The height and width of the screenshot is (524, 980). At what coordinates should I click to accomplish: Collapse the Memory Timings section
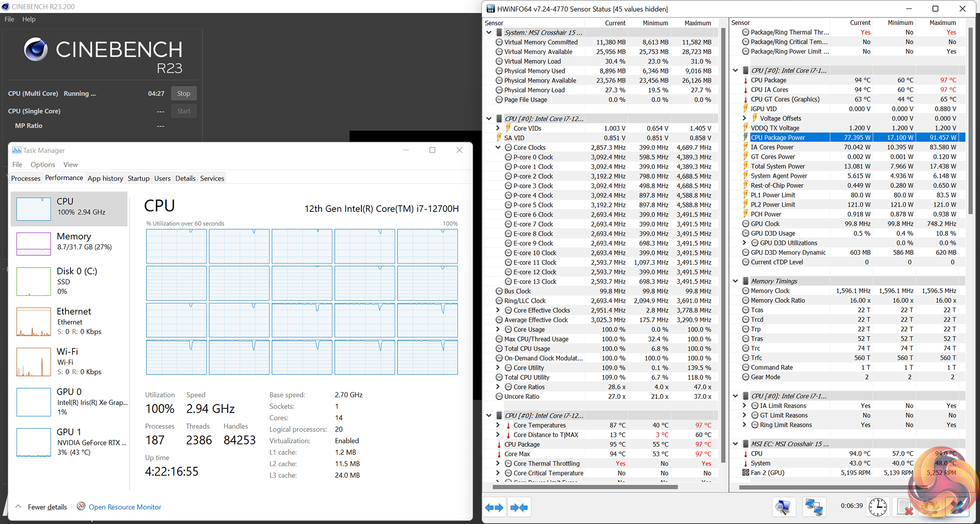(x=736, y=281)
